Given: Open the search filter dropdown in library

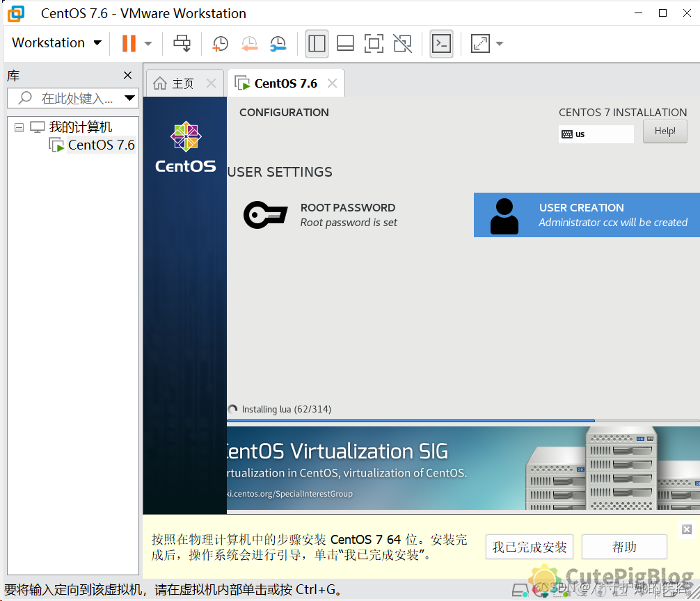Looking at the screenshot, I should tap(130, 98).
